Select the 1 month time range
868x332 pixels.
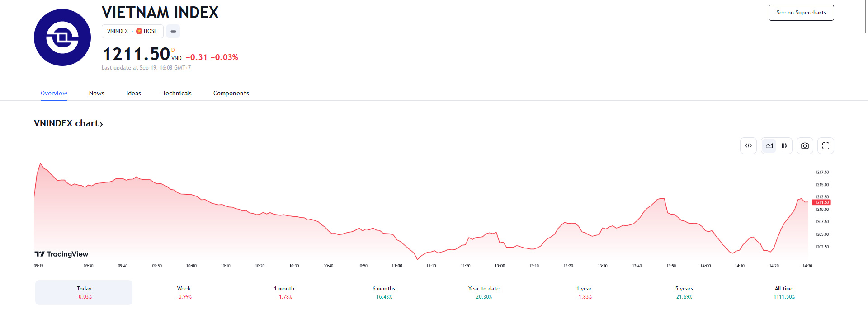point(284,292)
